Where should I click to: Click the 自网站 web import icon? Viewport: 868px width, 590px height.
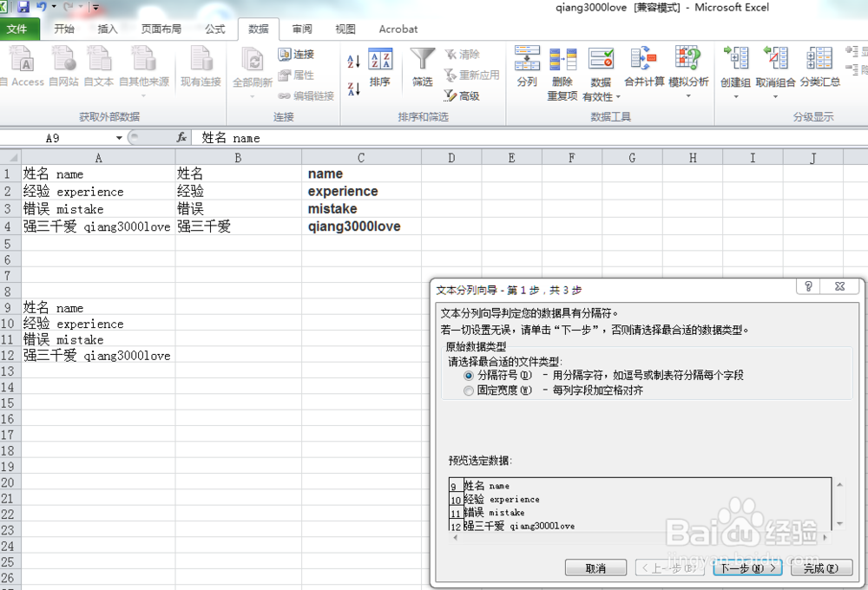coord(63,67)
